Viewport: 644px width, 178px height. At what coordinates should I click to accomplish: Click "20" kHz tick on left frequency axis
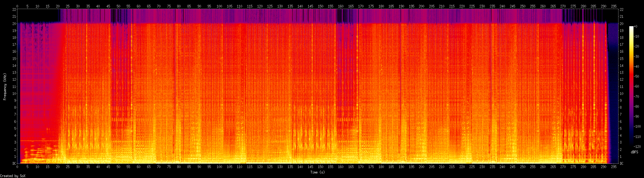[14, 23]
